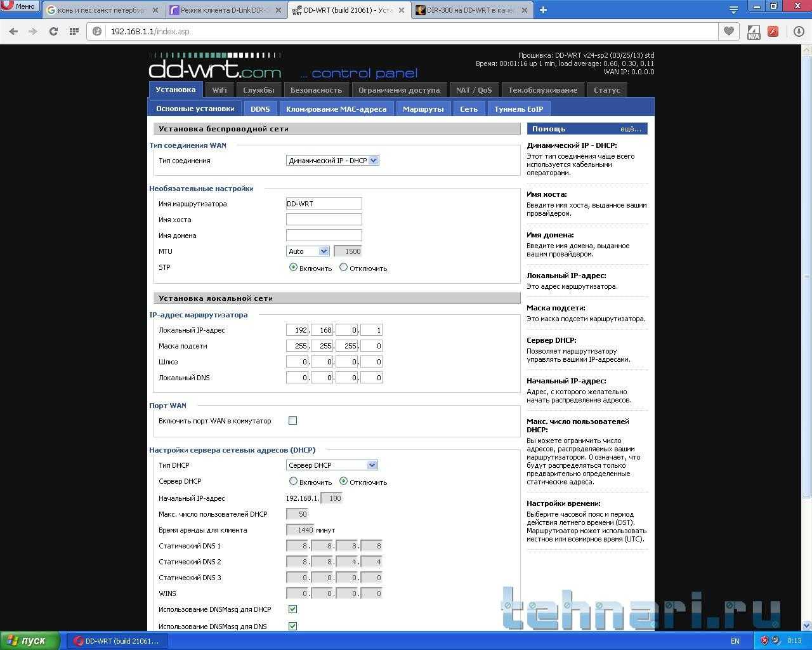
Task: Click the red security shield tray icon
Action: click(764, 640)
